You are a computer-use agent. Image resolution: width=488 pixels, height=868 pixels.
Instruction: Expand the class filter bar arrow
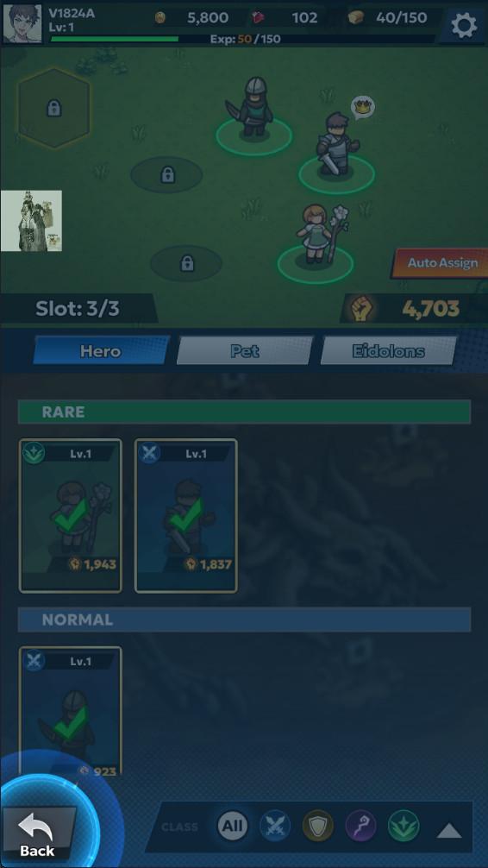click(449, 830)
